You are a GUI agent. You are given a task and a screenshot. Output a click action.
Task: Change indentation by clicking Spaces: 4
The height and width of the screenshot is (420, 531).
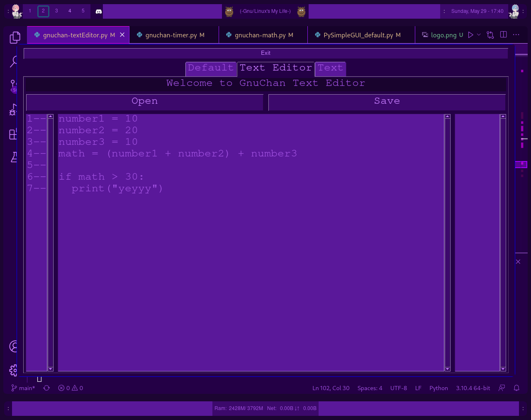coord(370,388)
